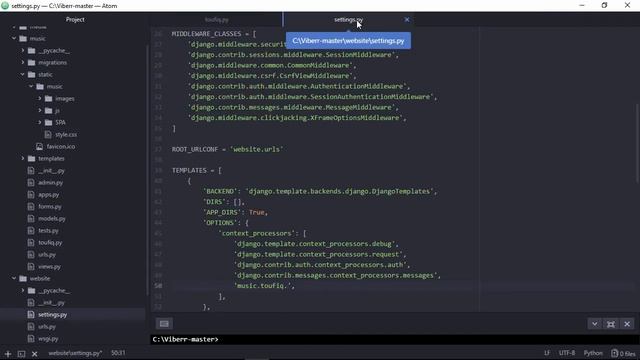Open tests.py file

[x=48, y=231]
